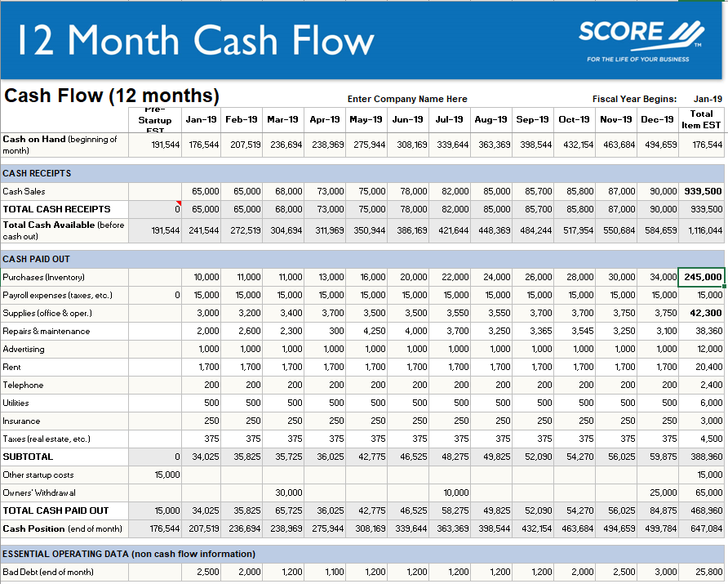The height and width of the screenshot is (584, 728).
Task: Click the Dec-19 column header
Action: 657,119
